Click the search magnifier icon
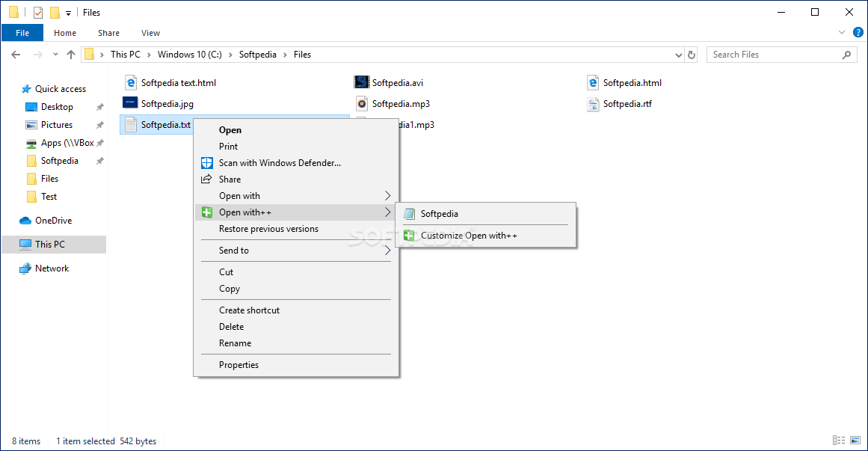This screenshot has height=451, width=868. pos(846,55)
